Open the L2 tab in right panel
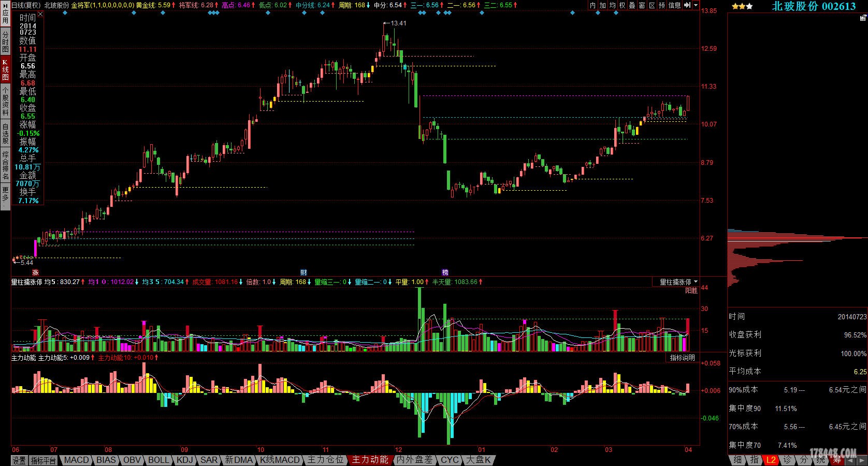 772,460
